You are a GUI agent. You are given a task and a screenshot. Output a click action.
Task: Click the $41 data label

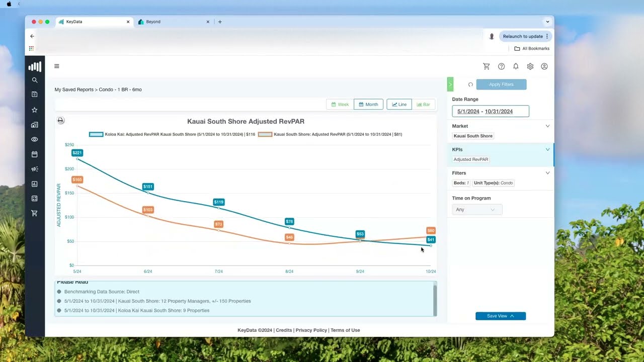431,240
